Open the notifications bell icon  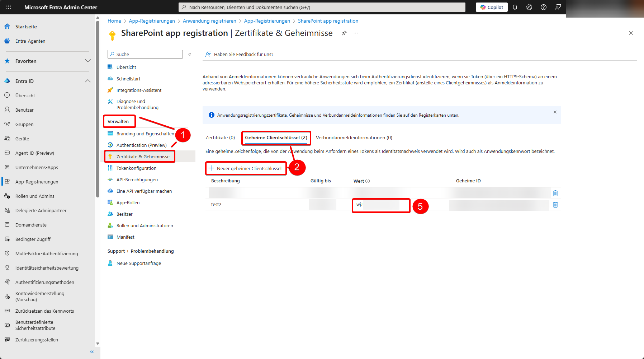click(515, 7)
